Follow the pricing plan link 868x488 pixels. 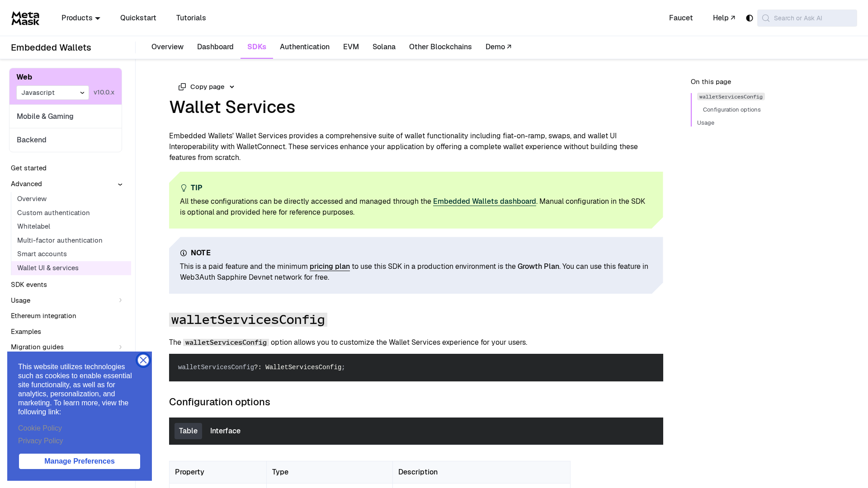click(x=330, y=267)
